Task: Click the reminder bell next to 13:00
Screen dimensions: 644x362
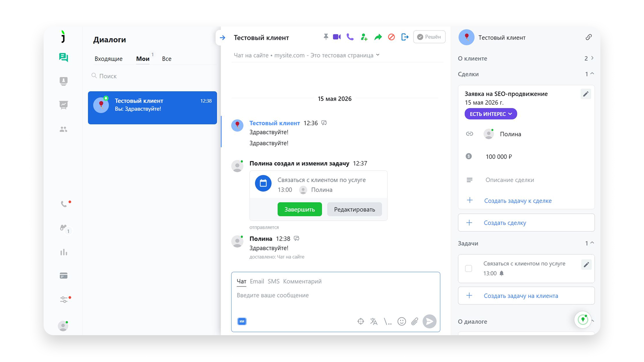Action: (501, 274)
